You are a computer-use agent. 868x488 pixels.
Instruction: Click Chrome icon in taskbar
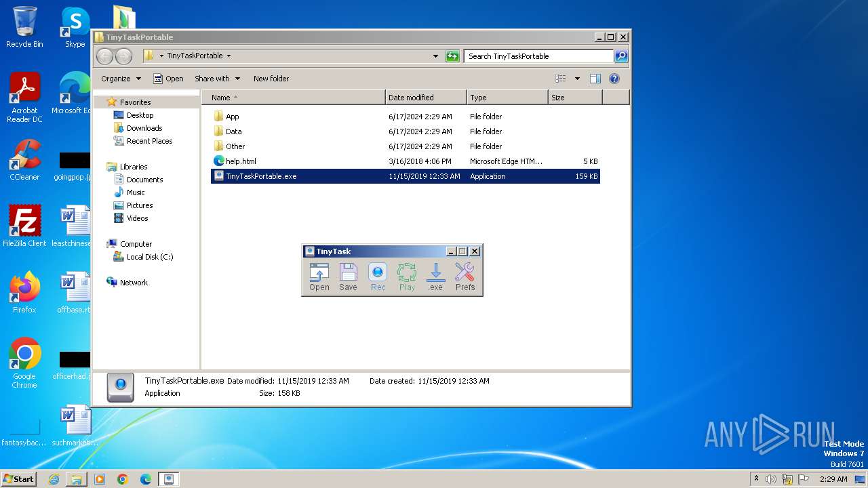pos(123,479)
